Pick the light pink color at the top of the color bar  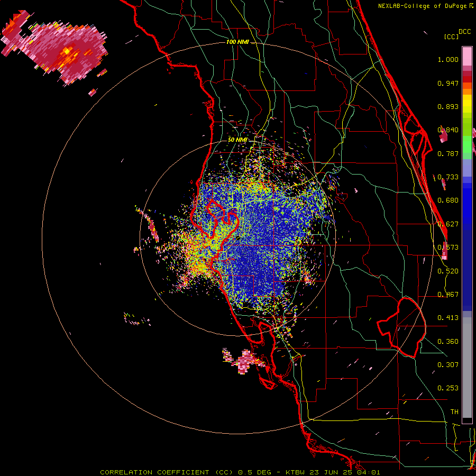[467, 57]
